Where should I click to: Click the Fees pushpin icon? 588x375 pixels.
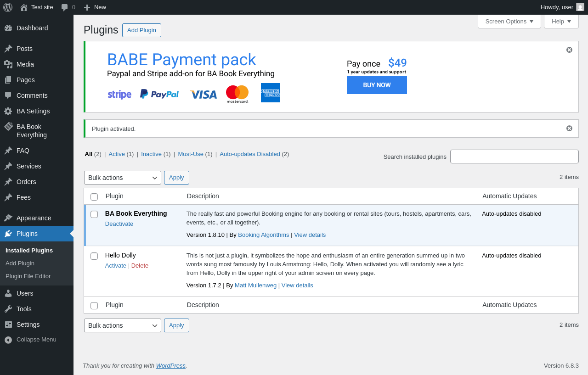8,197
